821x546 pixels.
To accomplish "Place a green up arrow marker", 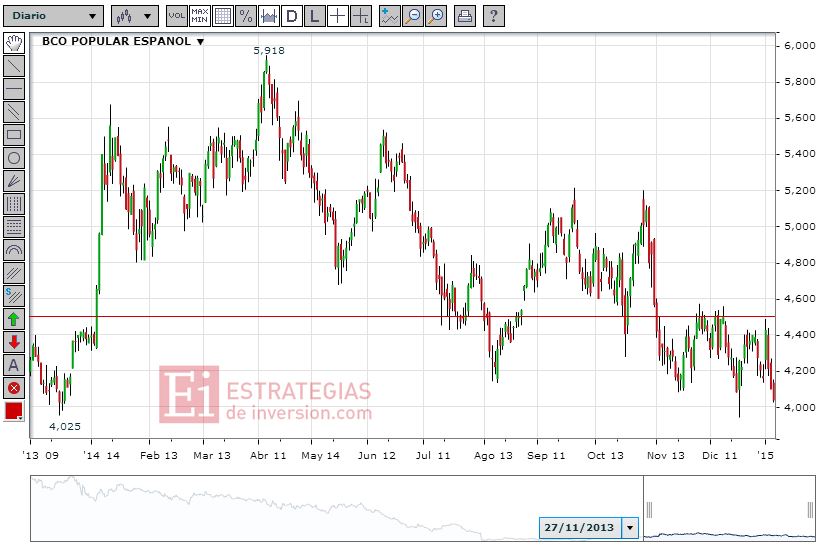I will 14,319.
